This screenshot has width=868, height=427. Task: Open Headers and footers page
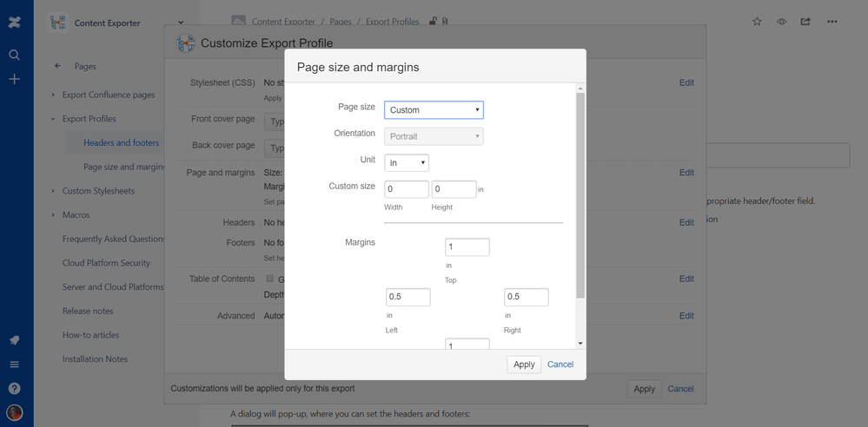[x=122, y=142]
